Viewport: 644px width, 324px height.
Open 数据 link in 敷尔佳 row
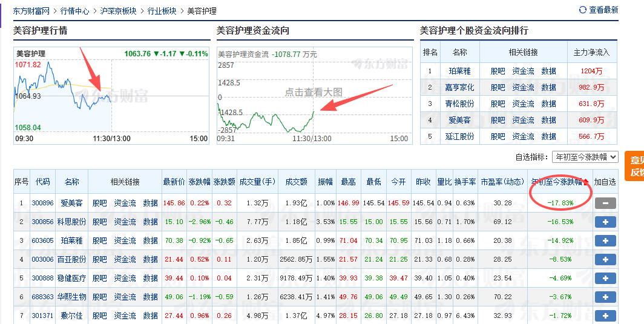pyautogui.click(x=151, y=316)
